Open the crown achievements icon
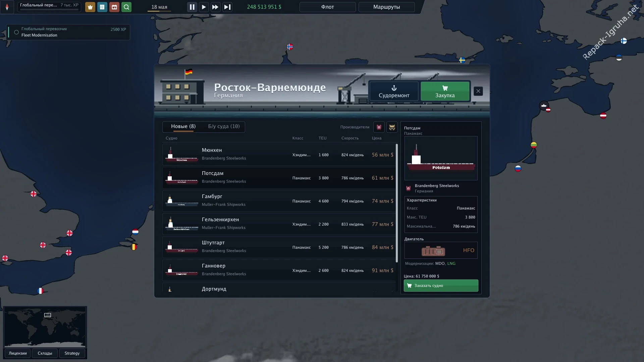The width and height of the screenshot is (644, 362). pos(90,7)
